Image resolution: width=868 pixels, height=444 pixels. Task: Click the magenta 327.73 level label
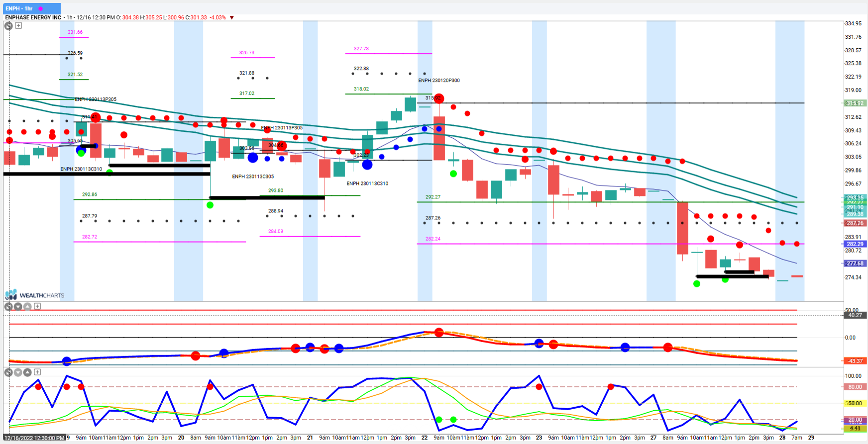tap(361, 49)
